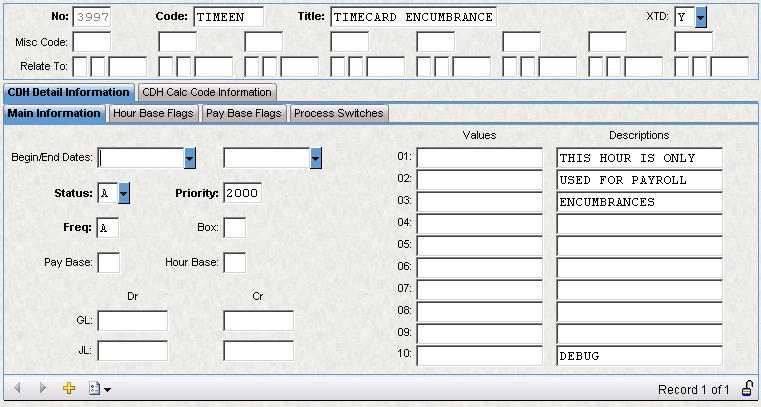Click the Values field for row 01
This screenshot has height=407, width=761.
click(479, 158)
